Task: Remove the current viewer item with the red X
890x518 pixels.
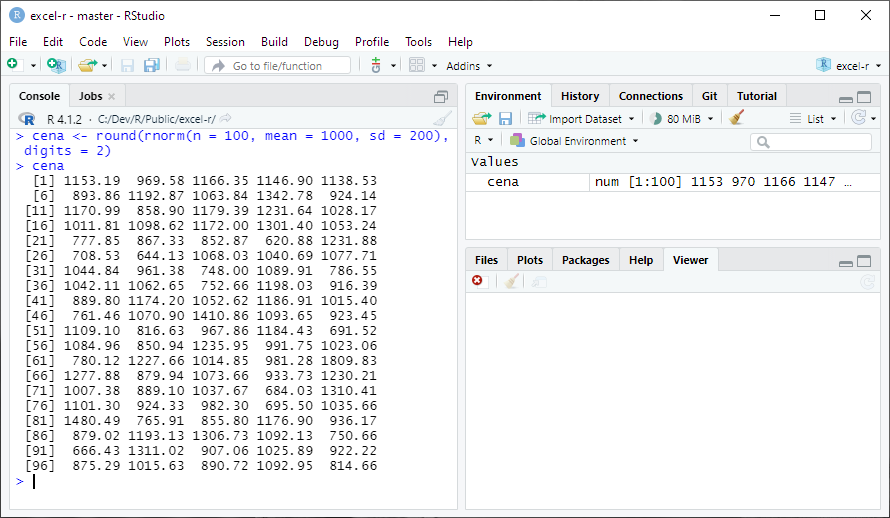Action: (477, 281)
